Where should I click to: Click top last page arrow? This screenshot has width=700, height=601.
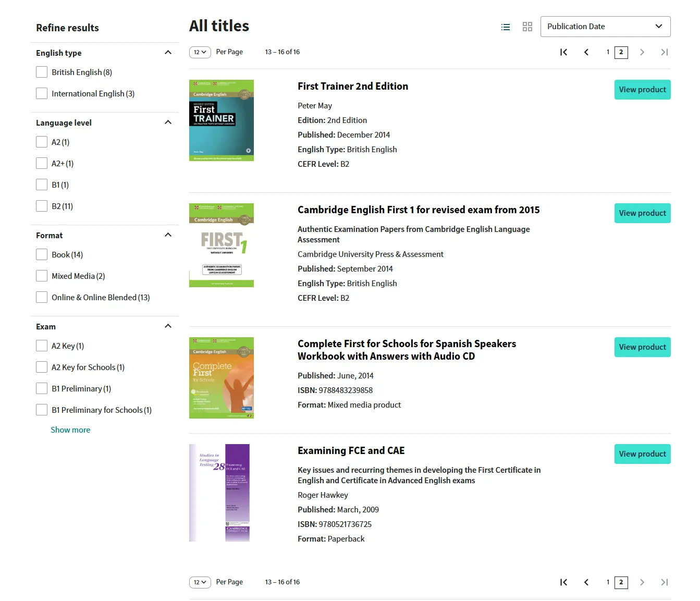pyautogui.click(x=665, y=52)
